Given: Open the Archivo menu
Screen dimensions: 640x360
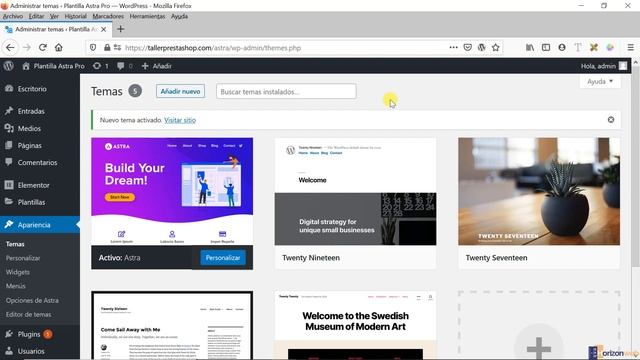Looking at the screenshot, I should tap(13, 16).
